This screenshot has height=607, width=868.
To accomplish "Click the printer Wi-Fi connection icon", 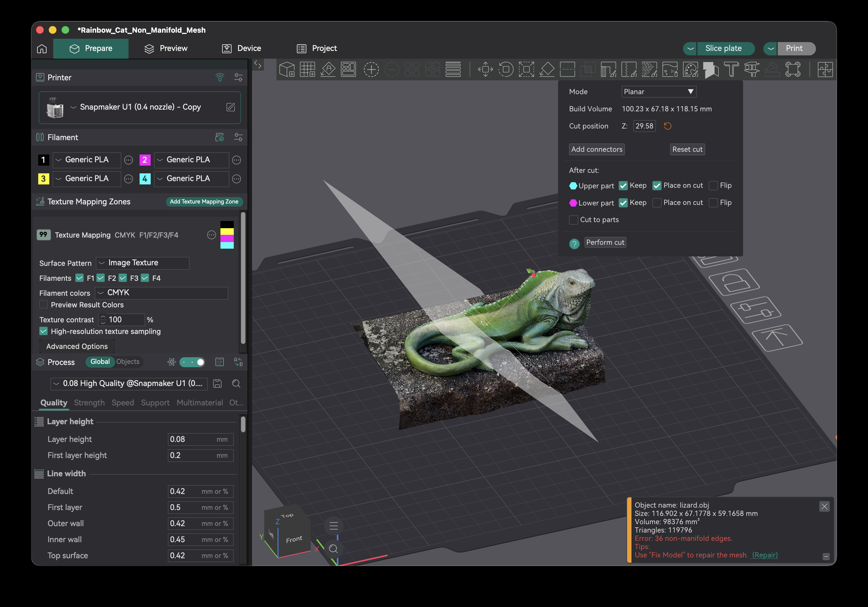I will pyautogui.click(x=220, y=78).
